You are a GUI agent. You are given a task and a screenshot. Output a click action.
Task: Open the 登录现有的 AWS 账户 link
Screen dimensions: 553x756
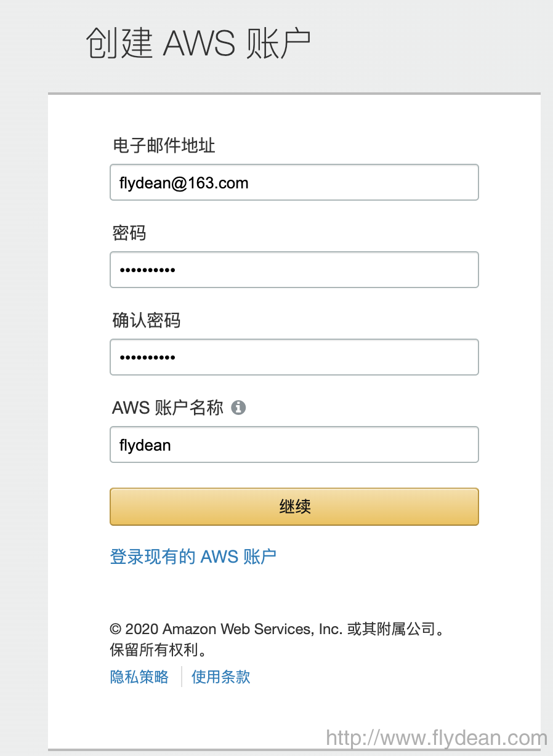pos(193,557)
